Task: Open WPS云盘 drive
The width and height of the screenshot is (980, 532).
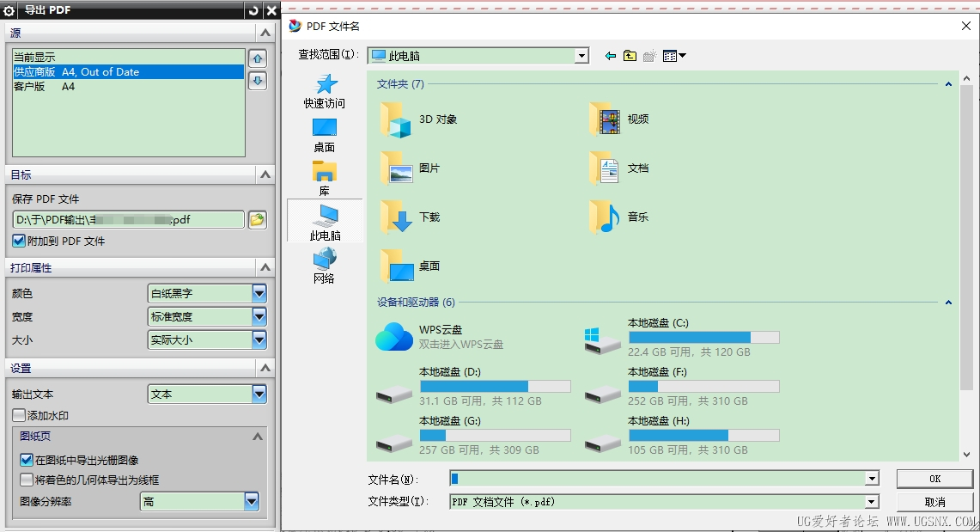Action: pyautogui.click(x=440, y=336)
